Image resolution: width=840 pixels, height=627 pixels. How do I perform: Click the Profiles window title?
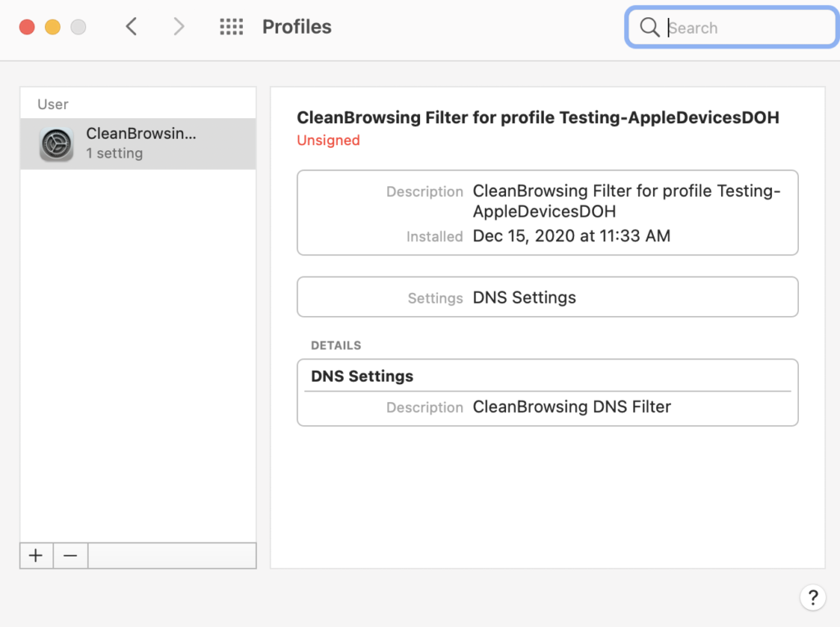click(297, 27)
